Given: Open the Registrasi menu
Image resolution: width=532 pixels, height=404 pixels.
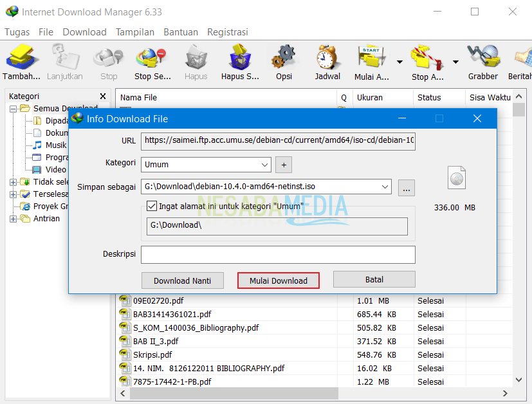Looking at the screenshot, I should click(228, 32).
